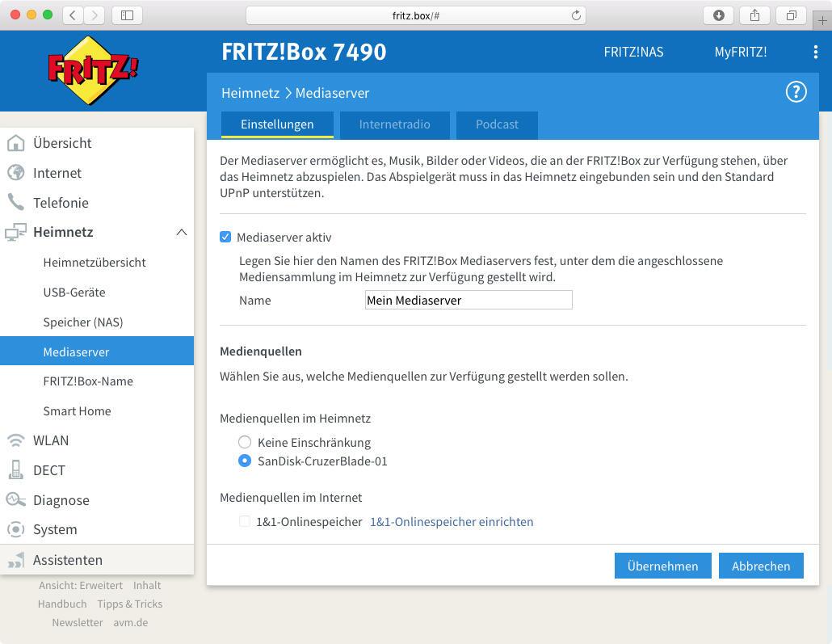Viewport: 832px width, 644px height.
Task: Open MyFRITZ! from header
Action: [740, 52]
